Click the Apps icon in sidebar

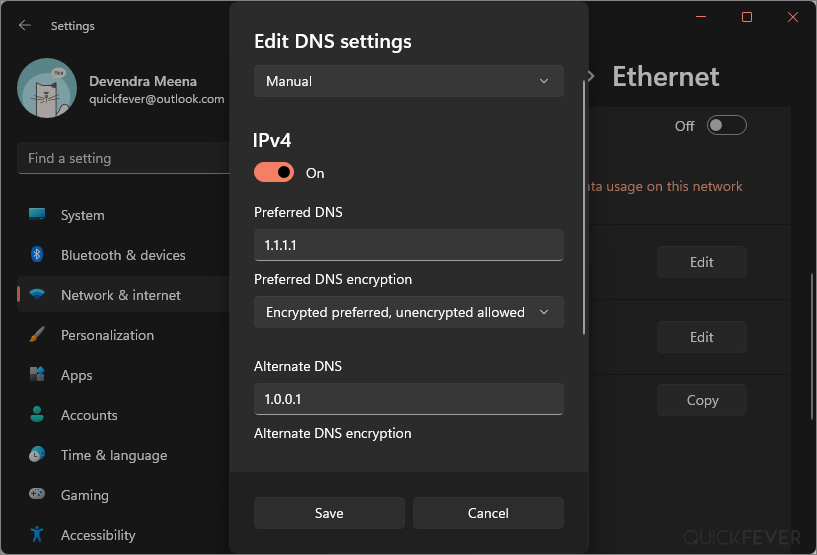coord(37,374)
